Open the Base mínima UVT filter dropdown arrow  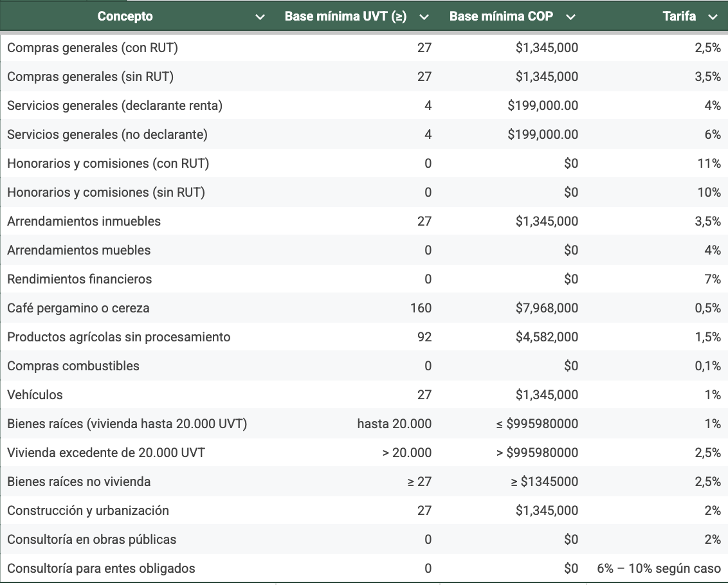pyautogui.click(x=424, y=17)
